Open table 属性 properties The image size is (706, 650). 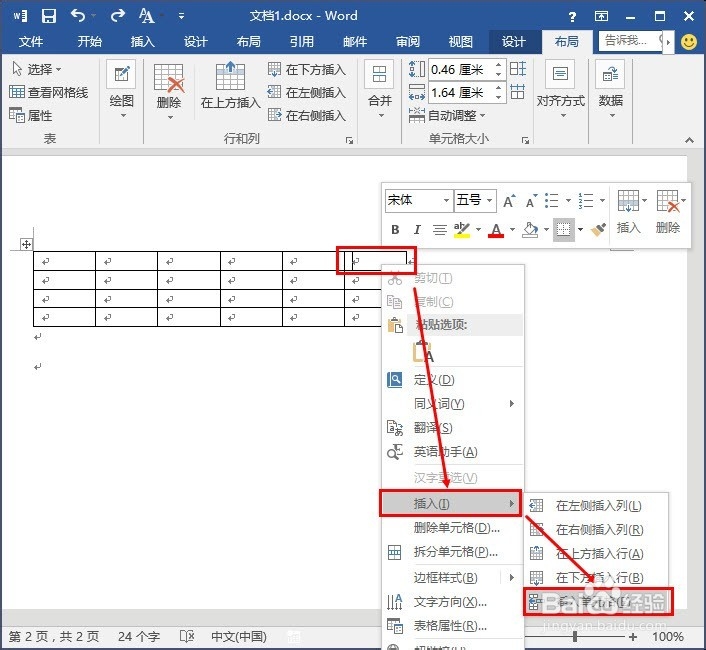[x=31, y=115]
